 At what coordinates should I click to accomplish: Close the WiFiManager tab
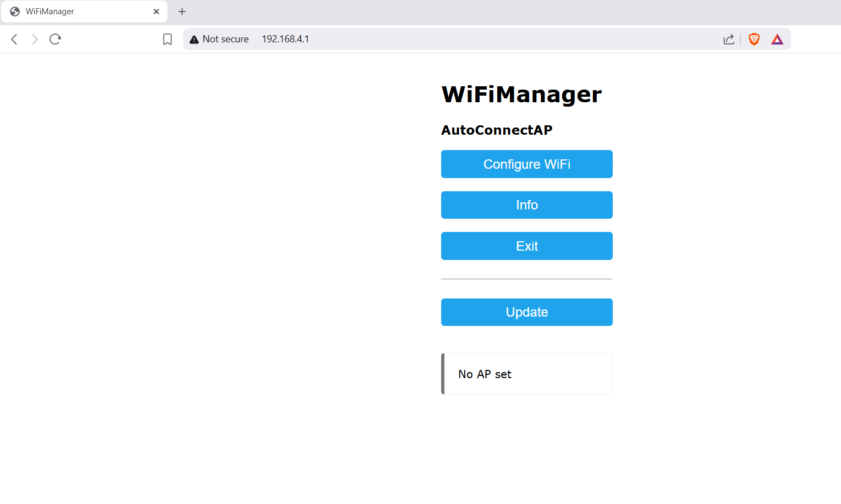[x=156, y=12]
